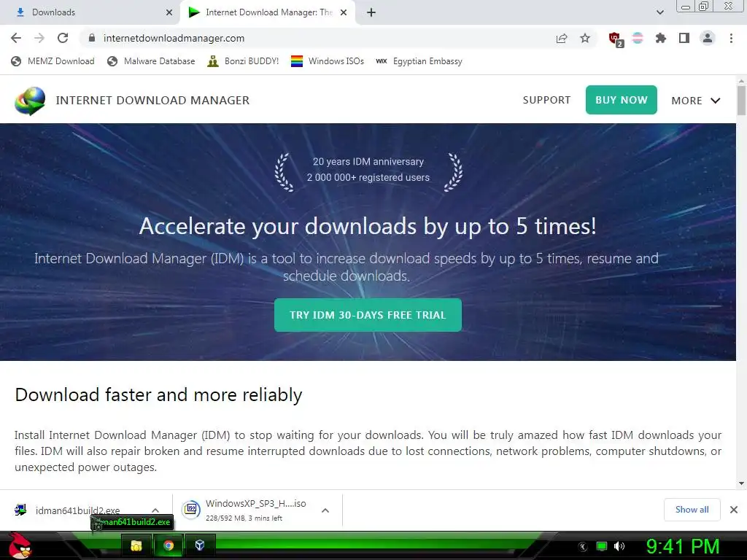747x560 pixels.
Task: Open the SUPPORT page
Action: pos(546,100)
